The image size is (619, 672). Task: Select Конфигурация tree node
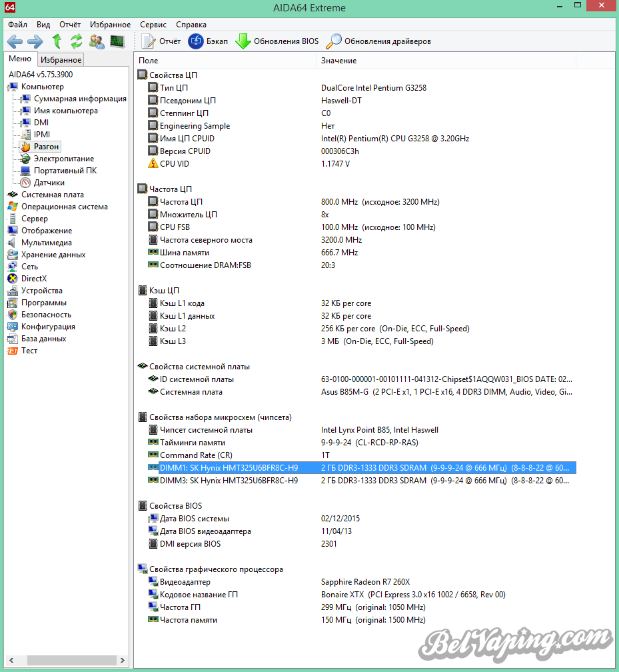(48, 327)
